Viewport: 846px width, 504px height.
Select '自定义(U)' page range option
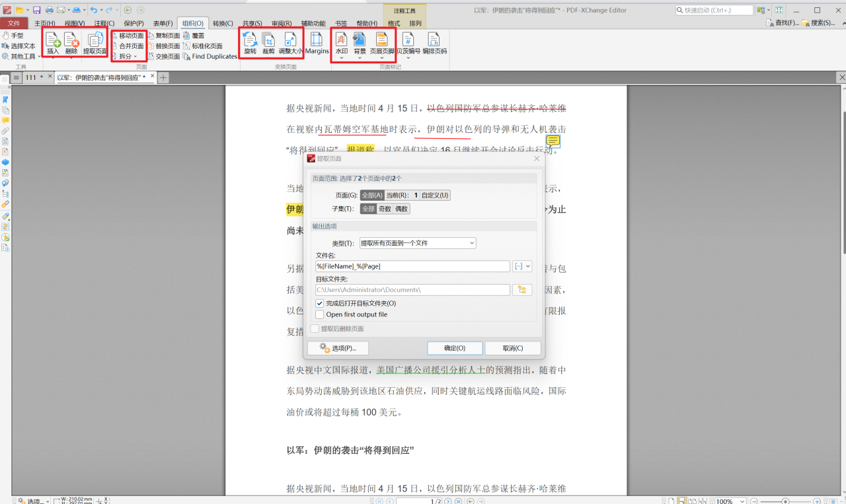tap(436, 195)
